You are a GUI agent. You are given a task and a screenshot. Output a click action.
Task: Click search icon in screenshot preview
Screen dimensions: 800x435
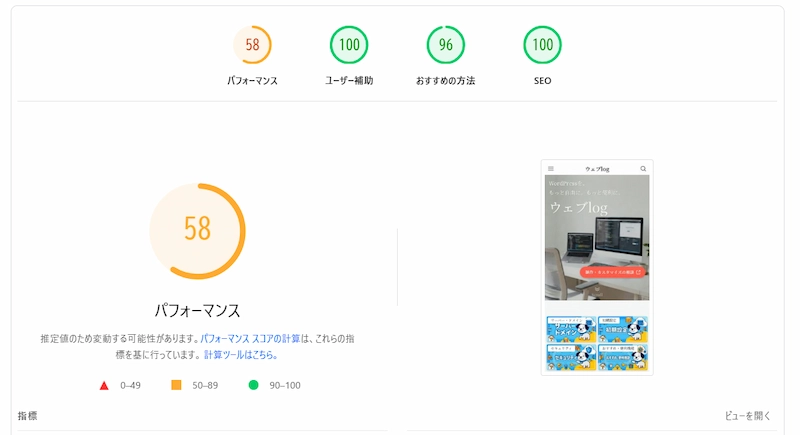pos(643,169)
